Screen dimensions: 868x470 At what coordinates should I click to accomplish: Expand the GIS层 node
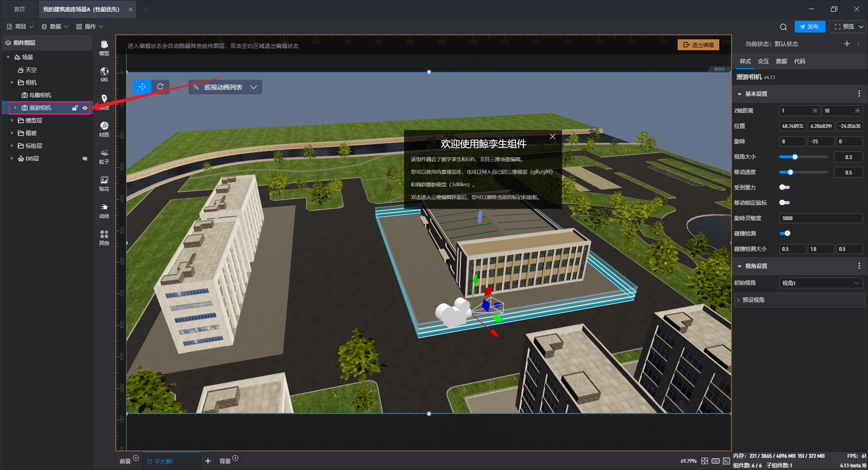click(12, 159)
